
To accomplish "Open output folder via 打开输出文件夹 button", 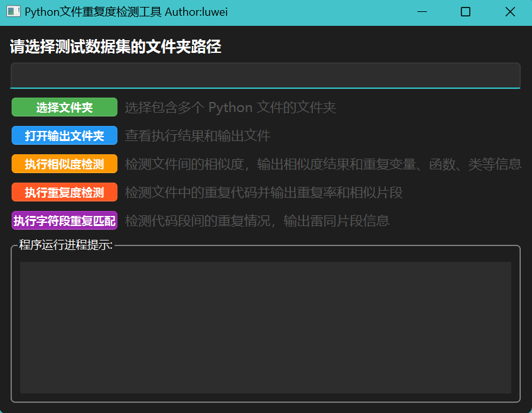I will [64, 136].
